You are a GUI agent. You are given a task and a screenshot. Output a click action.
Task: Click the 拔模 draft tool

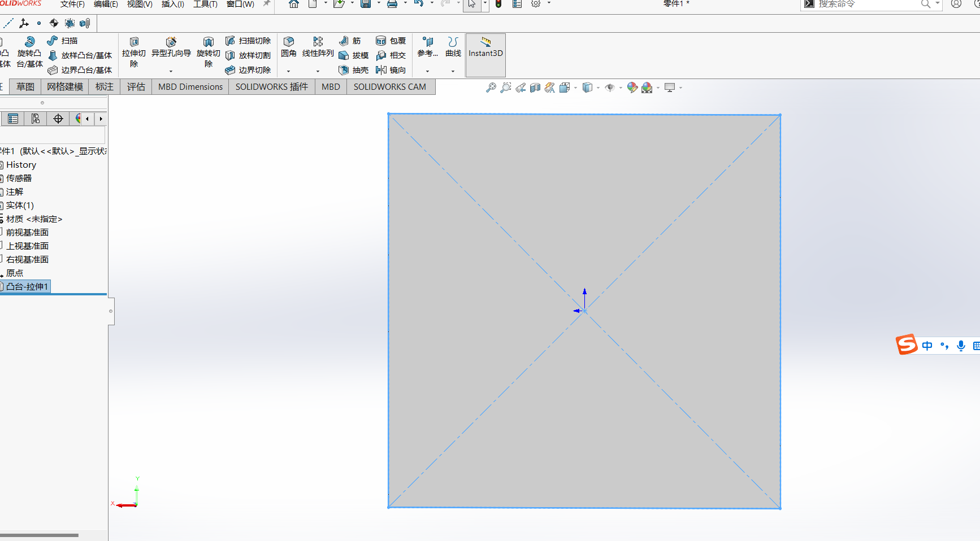point(353,55)
